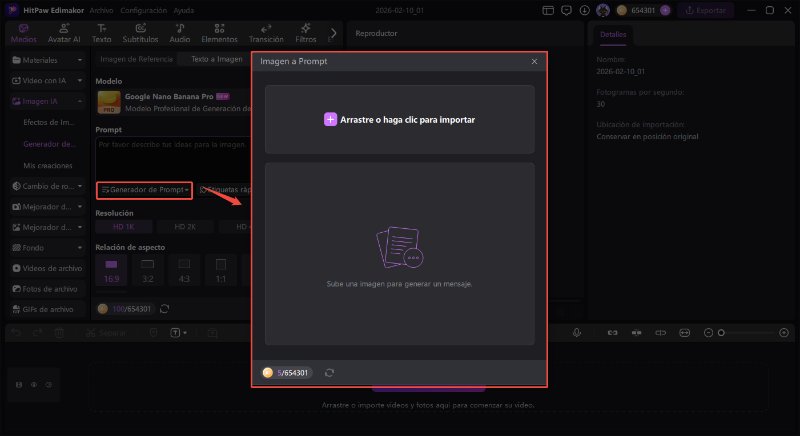Click the user avatar icon
This screenshot has width=800, height=436.
tap(603, 10)
